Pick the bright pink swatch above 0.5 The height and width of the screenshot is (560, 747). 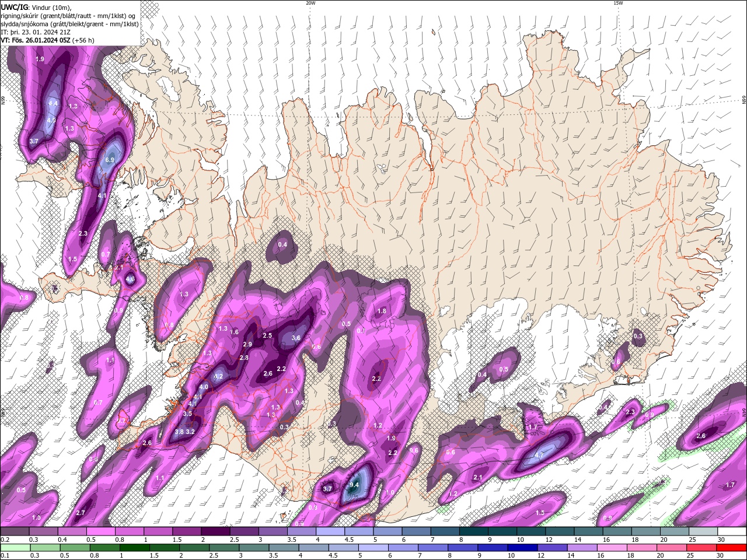[x=100, y=531]
